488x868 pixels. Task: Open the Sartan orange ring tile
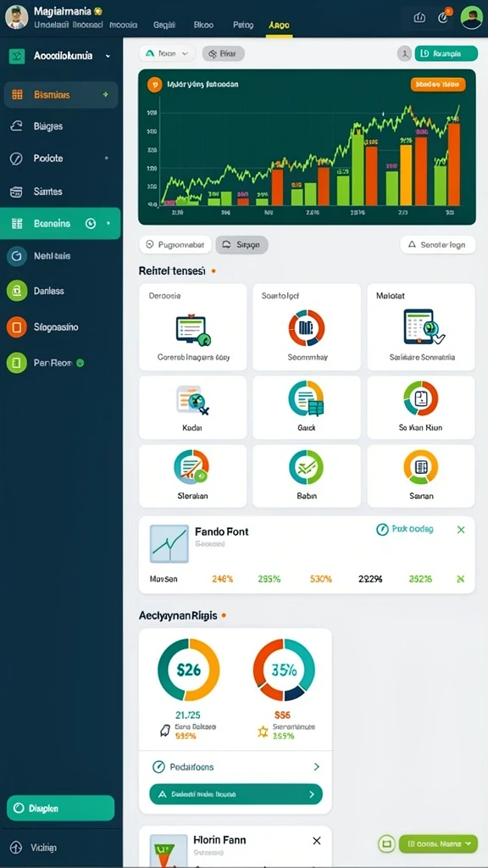point(421,476)
